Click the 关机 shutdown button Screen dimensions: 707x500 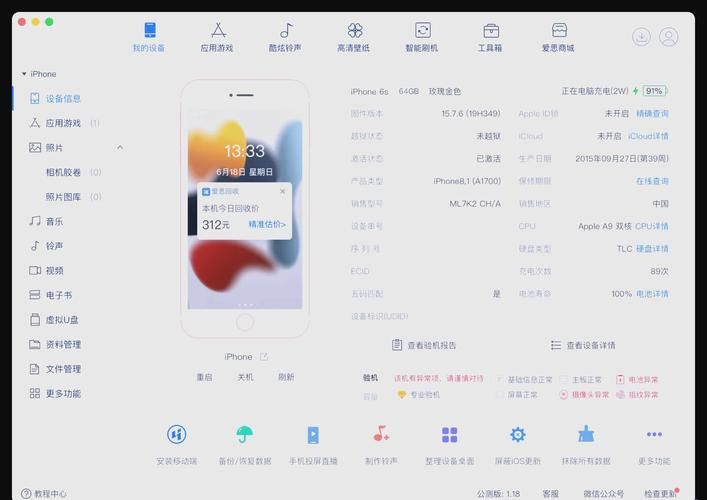tap(245, 377)
